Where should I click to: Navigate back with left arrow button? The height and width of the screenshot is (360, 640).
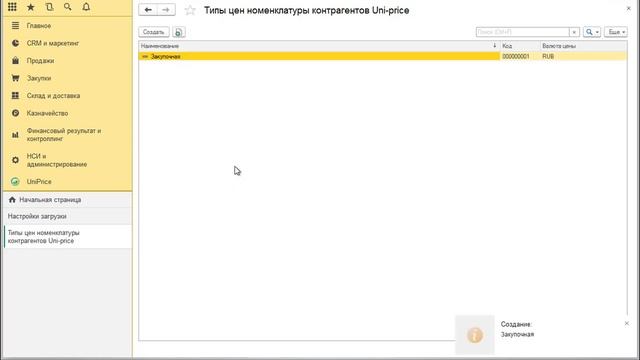(x=148, y=10)
